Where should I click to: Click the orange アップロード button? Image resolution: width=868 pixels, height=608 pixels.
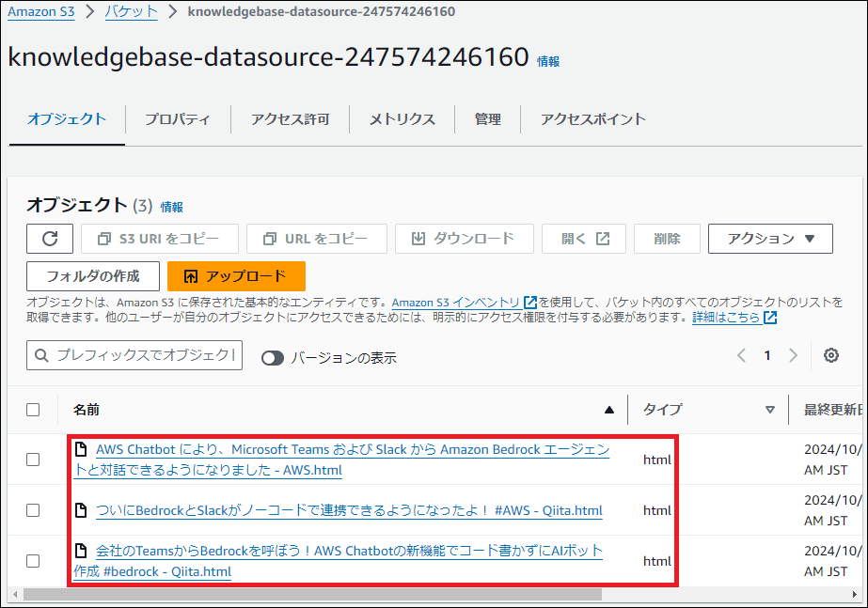pos(236,276)
